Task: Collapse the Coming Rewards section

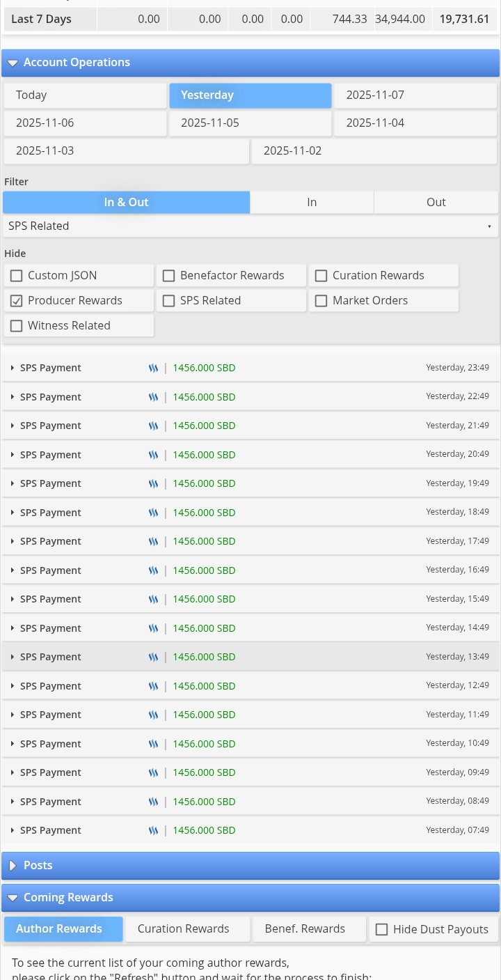Action: coord(250,897)
